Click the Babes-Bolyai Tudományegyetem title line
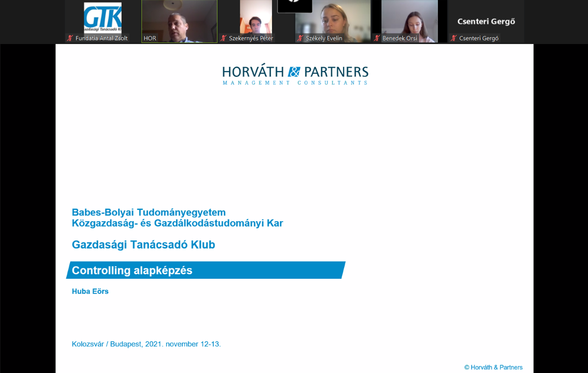The image size is (588, 373). coord(148,212)
